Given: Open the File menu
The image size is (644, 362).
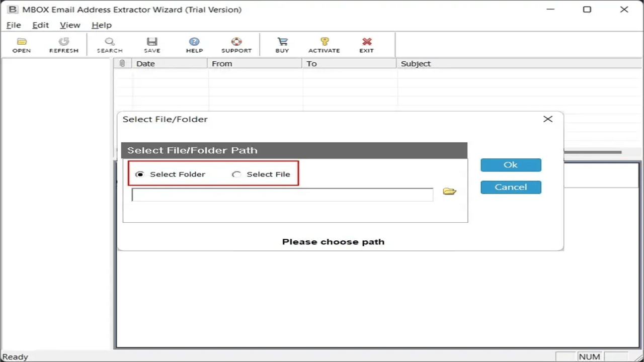Looking at the screenshot, I should coord(14,25).
